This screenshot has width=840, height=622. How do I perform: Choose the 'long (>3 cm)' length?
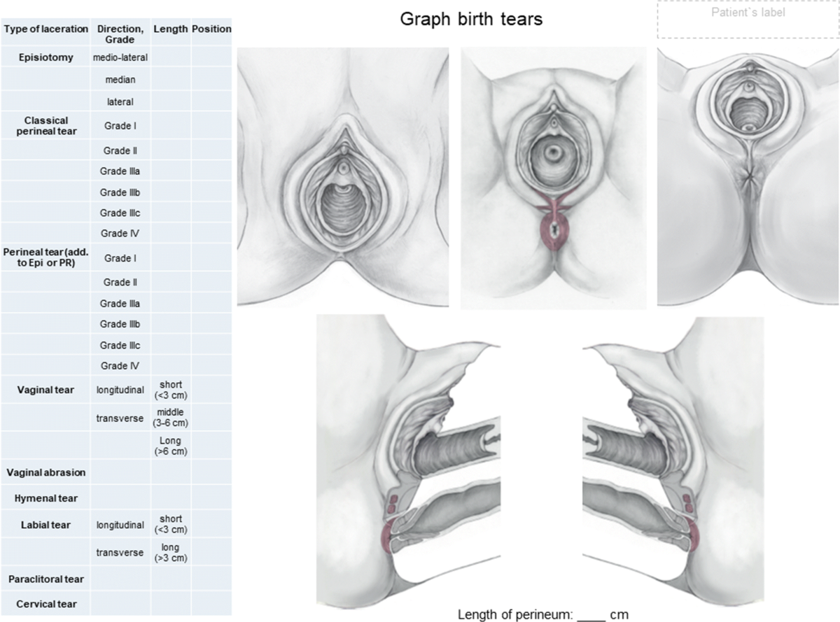[170, 552]
